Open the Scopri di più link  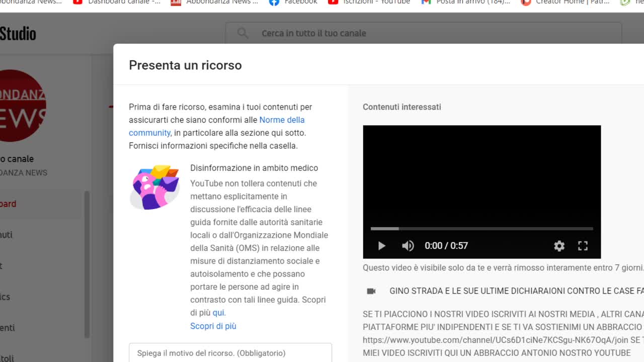click(213, 326)
